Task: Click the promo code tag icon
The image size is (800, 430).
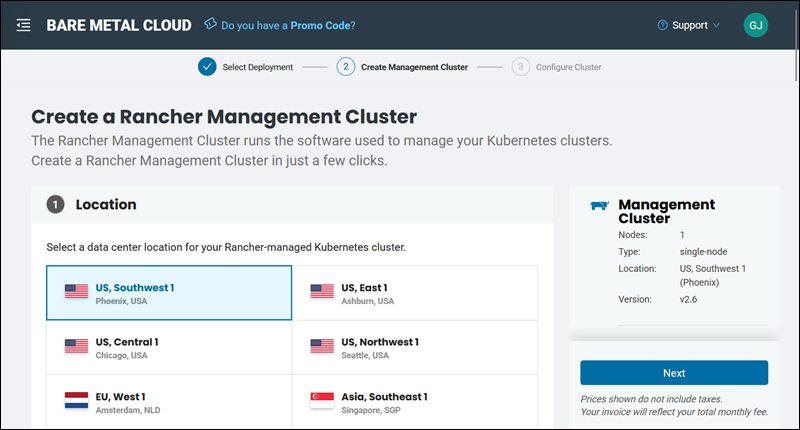Action: coord(210,23)
